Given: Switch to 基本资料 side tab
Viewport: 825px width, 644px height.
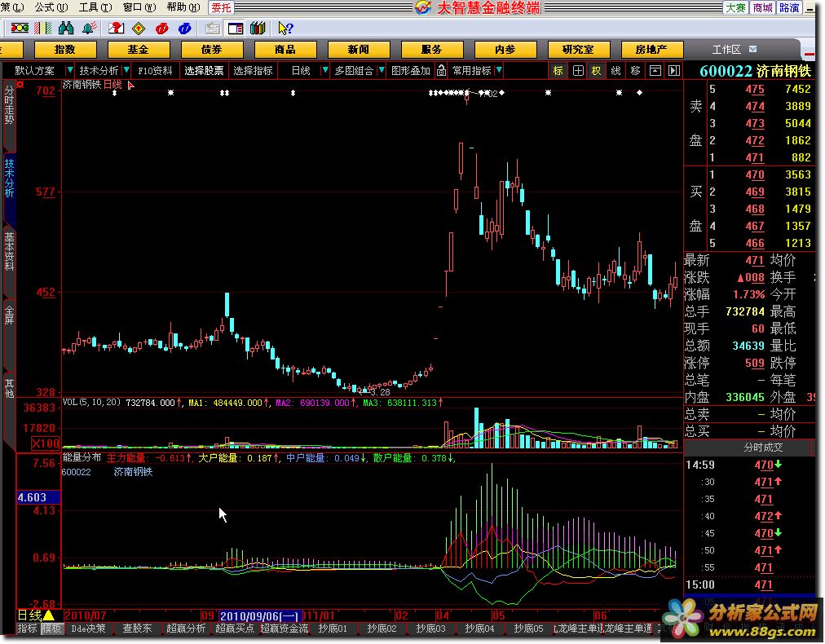Looking at the screenshot, I should point(9,251).
